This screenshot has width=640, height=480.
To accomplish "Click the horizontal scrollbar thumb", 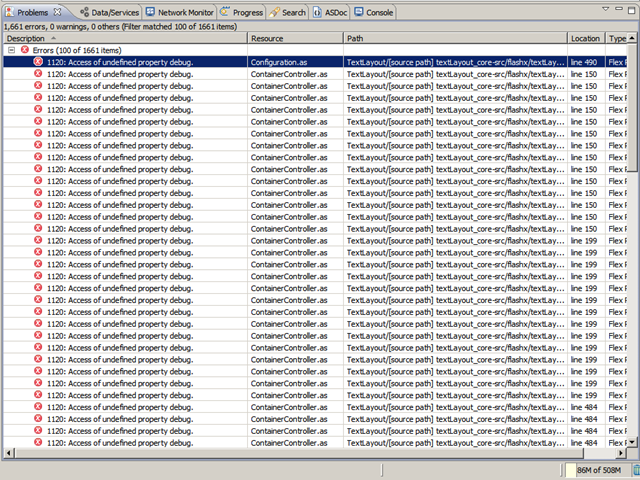I will (299, 453).
